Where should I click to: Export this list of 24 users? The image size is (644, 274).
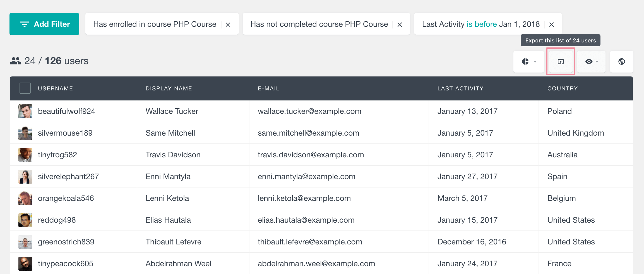[x=561, y=61]
